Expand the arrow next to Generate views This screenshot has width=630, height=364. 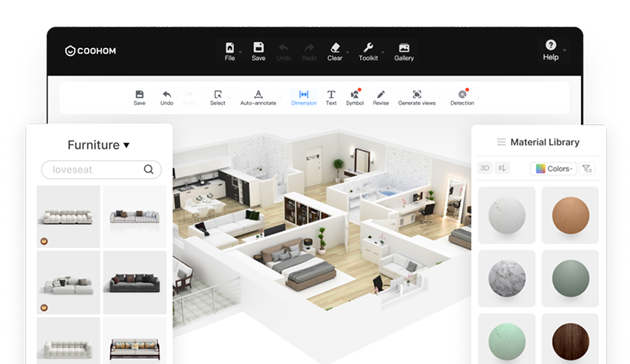click(x=440, y=98)
